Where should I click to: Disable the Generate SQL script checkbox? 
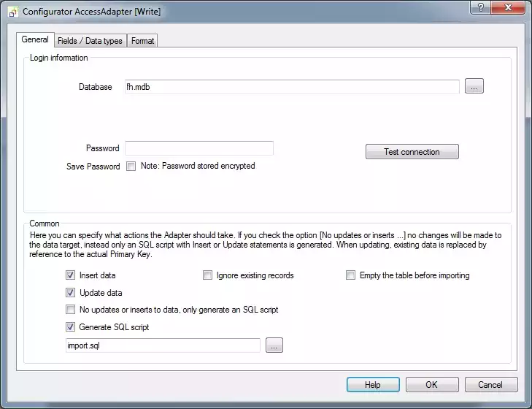point(71,327)
